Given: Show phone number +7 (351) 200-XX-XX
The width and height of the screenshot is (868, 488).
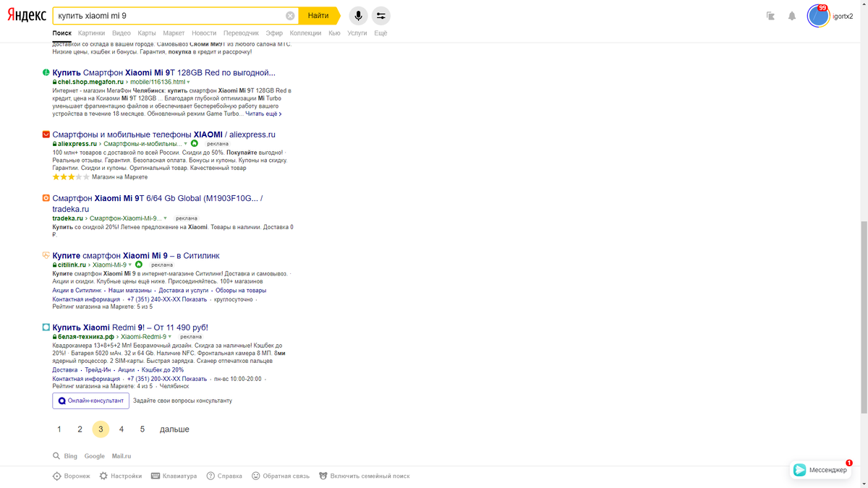Looking at the screenshot, I should coord(167,379).
